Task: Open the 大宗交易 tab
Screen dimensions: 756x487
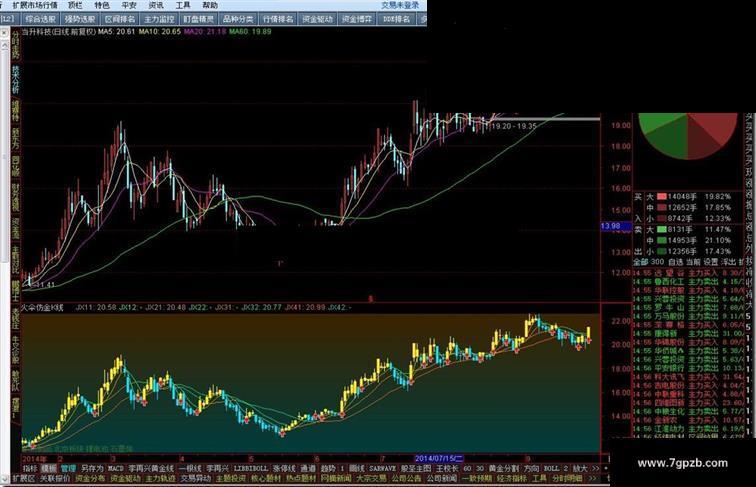Action: point(371,478)
